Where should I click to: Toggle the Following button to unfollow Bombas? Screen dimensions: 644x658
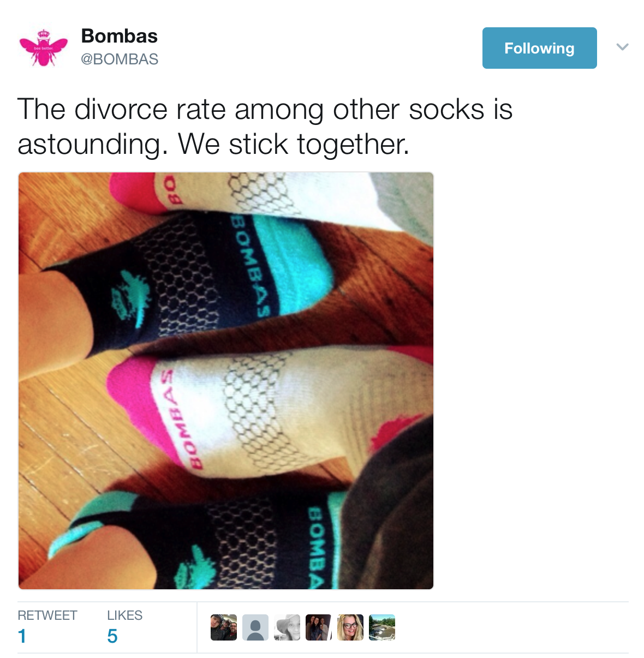pyautogui.click(x=539, y=48)
